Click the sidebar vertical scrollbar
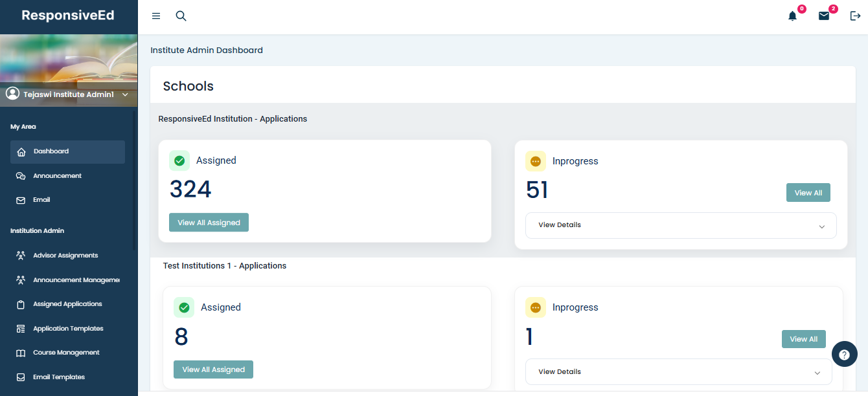868x396 pixels. click(134, 181)
